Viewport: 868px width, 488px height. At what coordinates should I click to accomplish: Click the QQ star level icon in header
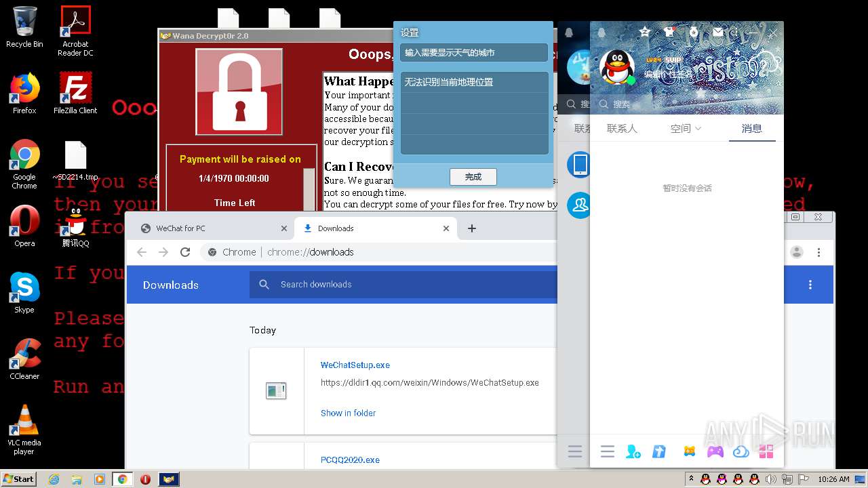pyautogui.click(x=644, y=32)
